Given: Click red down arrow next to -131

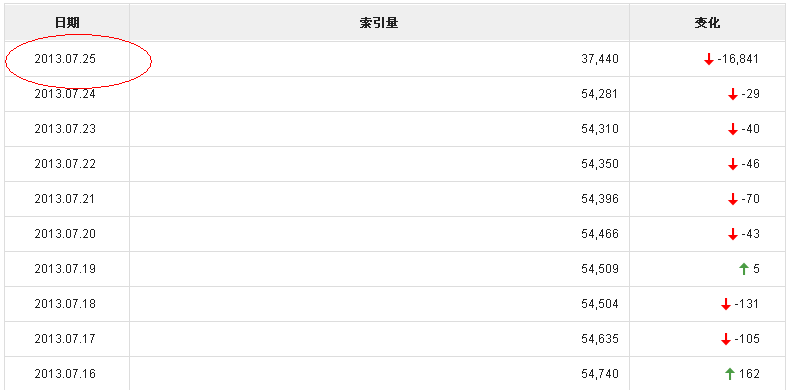Looking at the screenshot, I should (726, 304).
